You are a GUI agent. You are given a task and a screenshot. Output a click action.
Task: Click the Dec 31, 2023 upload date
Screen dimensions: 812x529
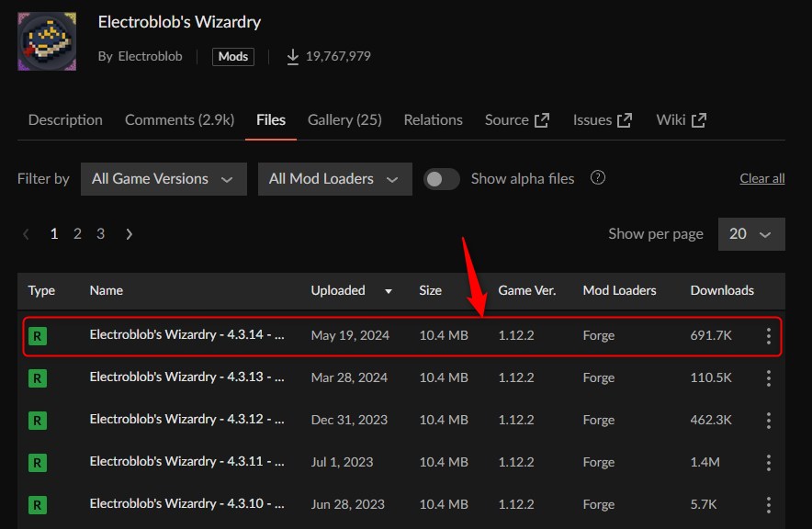point(349,421)
